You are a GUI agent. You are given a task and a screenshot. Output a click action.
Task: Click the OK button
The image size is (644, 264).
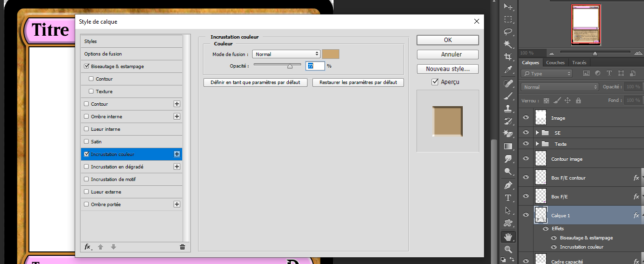point(448,40)
